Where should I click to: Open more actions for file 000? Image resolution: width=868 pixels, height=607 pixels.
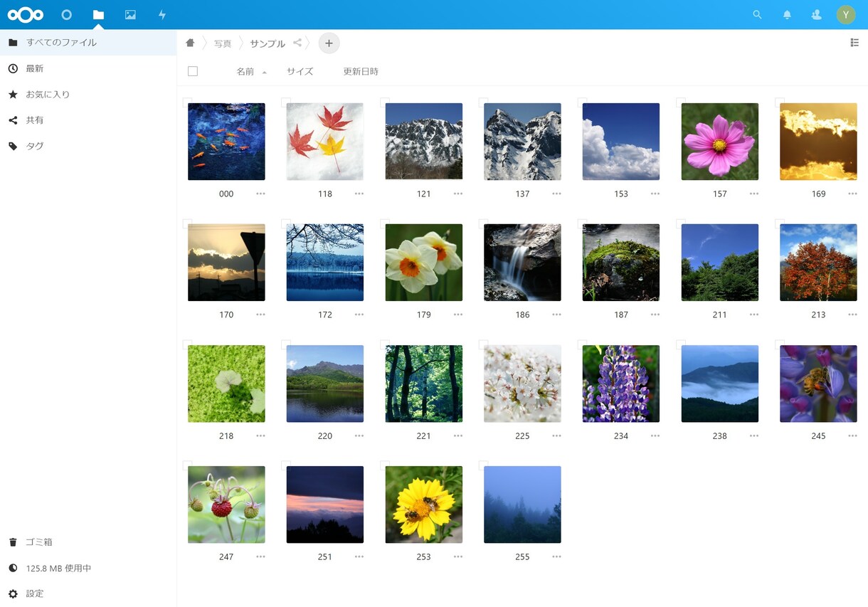coord(260,194)
